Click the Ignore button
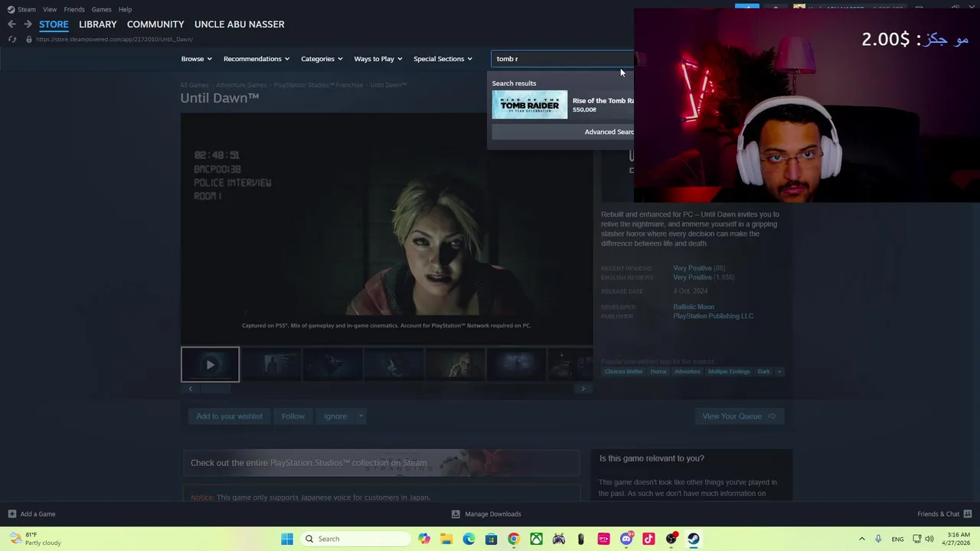This screenshot has width=980, height=551. [x=335, y=416]
